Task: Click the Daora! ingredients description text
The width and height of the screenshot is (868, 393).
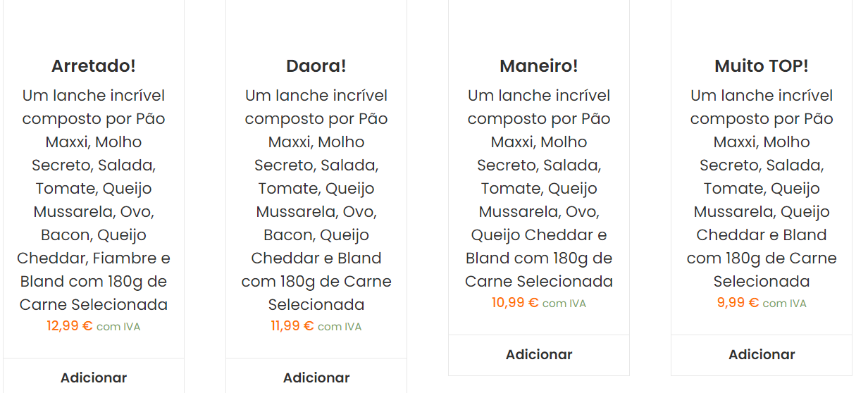Action: coord(316,200)
